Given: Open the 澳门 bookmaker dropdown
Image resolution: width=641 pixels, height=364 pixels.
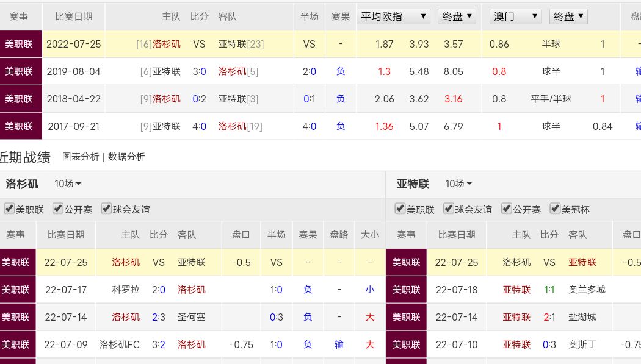Looking at the screenshot, I should pos(516,16).
